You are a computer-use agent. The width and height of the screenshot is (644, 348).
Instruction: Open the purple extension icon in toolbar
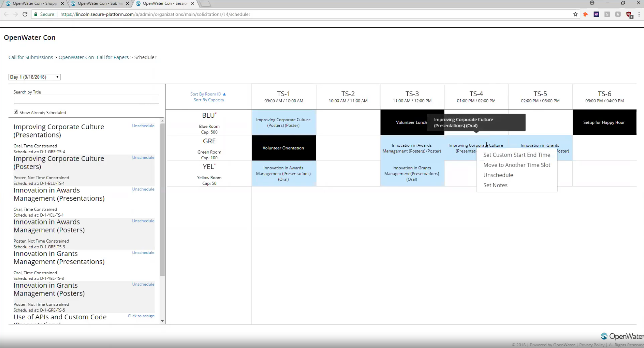tap(596, 14)
